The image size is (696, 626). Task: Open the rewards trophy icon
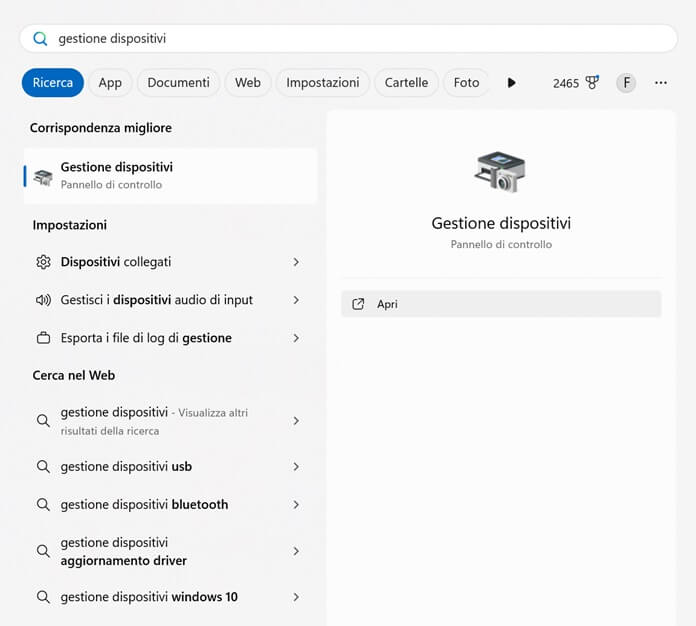[592, 82]
